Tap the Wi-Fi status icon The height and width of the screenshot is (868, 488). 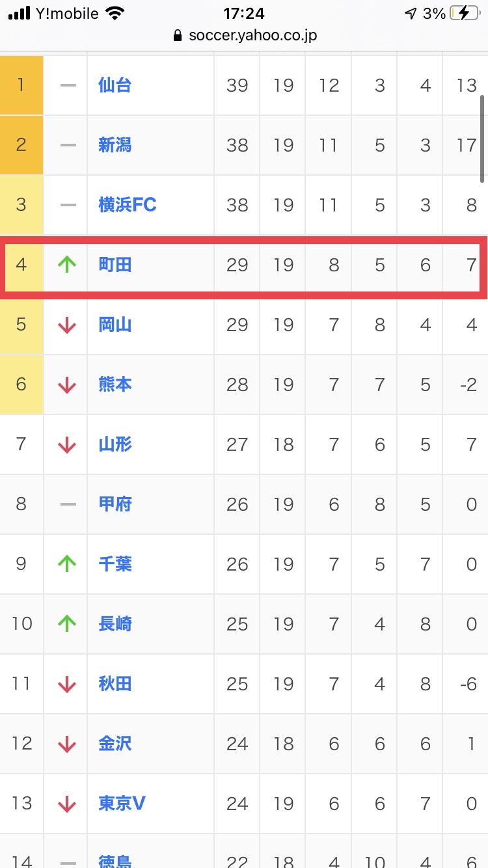point(115,13)
